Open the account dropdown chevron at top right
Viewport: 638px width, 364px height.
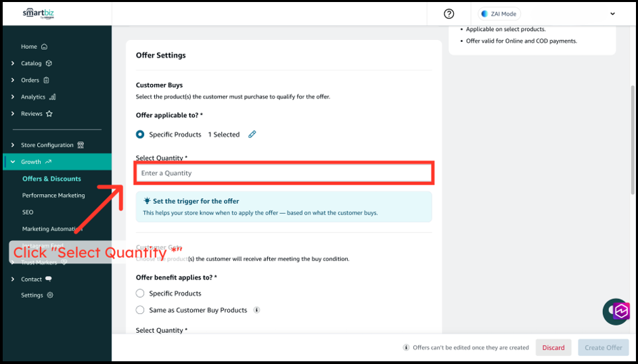click(612, 14)
